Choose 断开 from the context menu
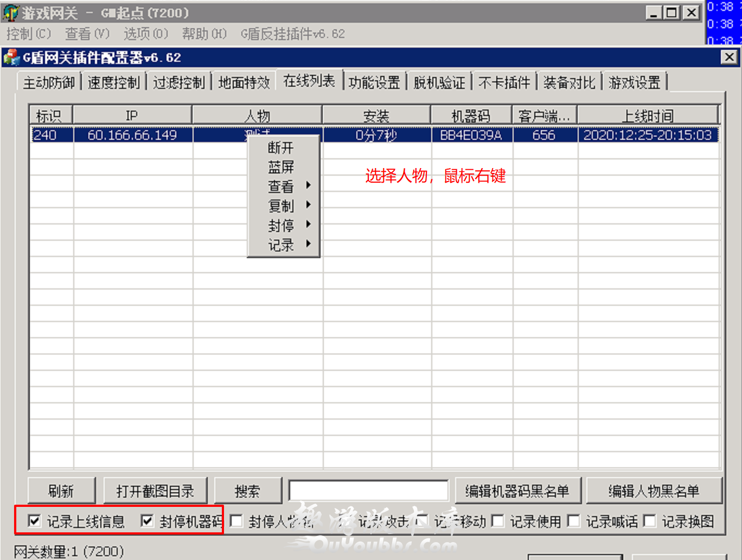Viewport: 742px width, 560px height. coord(281,147)
